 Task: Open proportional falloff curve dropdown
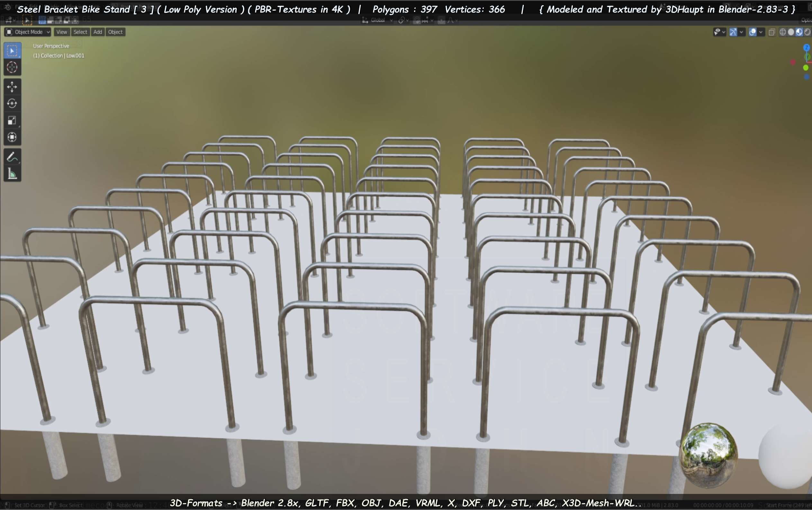tap(453, 20)
